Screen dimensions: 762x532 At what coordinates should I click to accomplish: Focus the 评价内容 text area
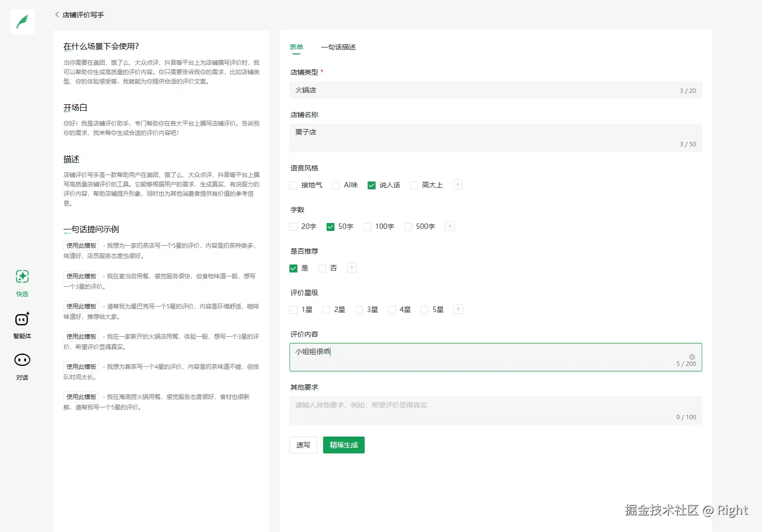pos(496,357)
